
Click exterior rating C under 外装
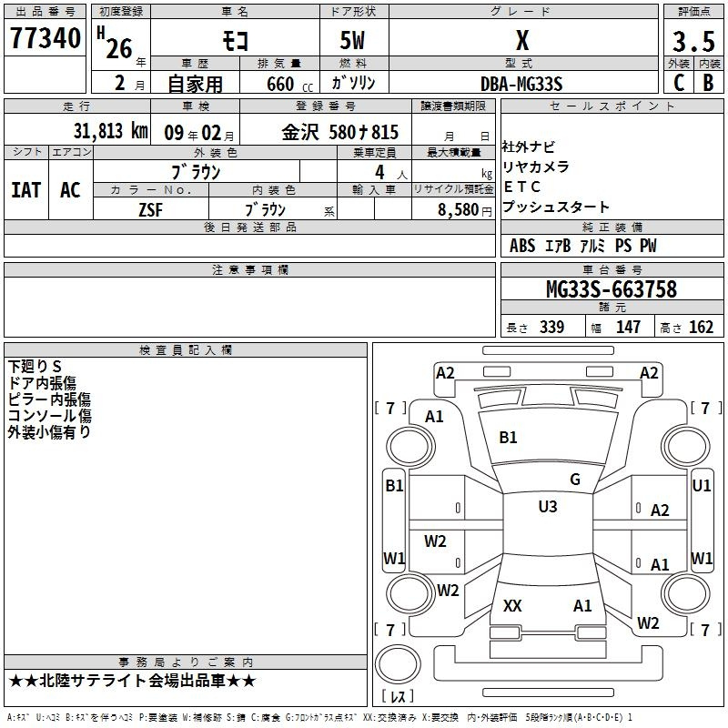click(x=679, y=83)
